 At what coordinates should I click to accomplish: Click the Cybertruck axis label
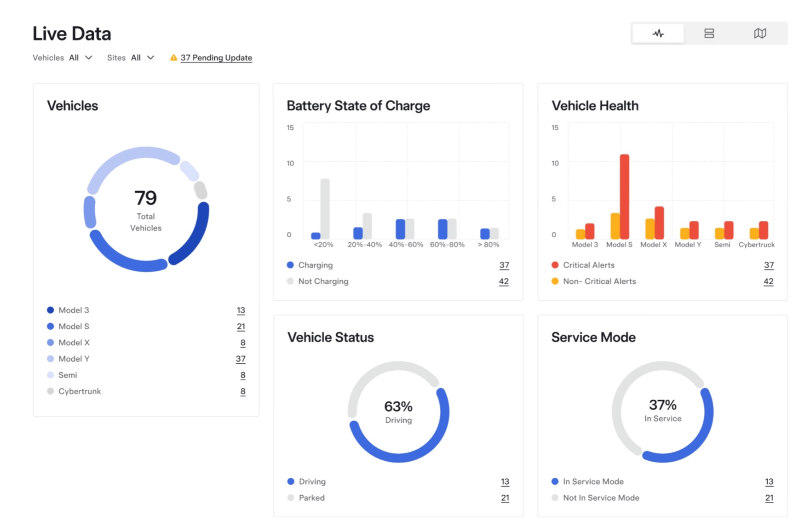pyautogui.click(x=757, y=245)
